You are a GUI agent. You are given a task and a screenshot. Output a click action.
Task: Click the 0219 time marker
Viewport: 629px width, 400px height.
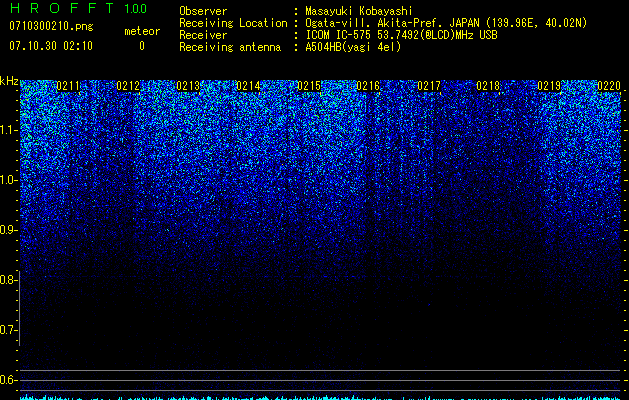[549, 86]
